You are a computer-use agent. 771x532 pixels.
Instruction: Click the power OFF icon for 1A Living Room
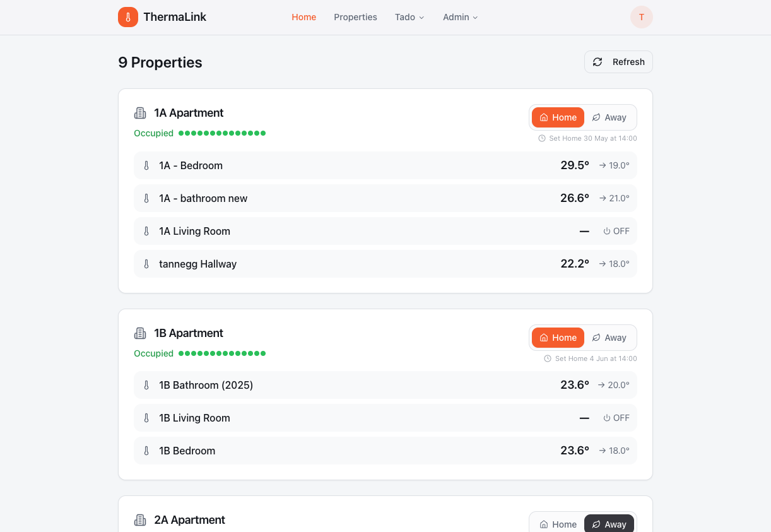607,231
